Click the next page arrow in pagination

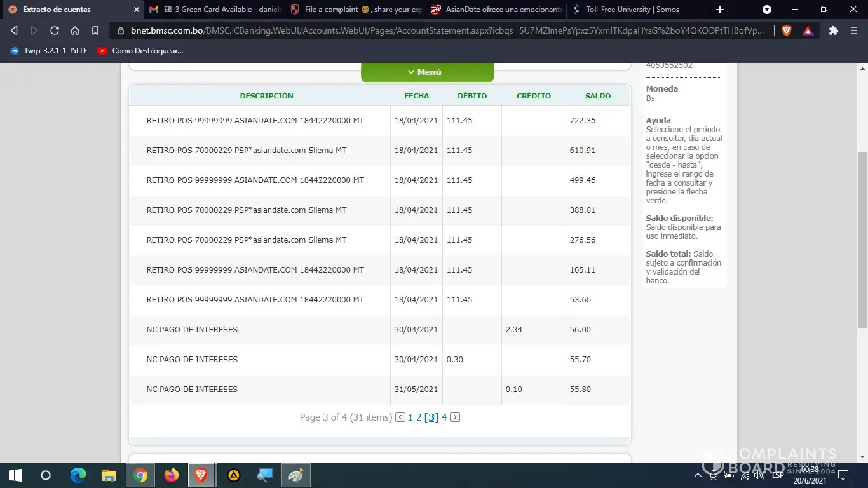(x=455, y=417)
